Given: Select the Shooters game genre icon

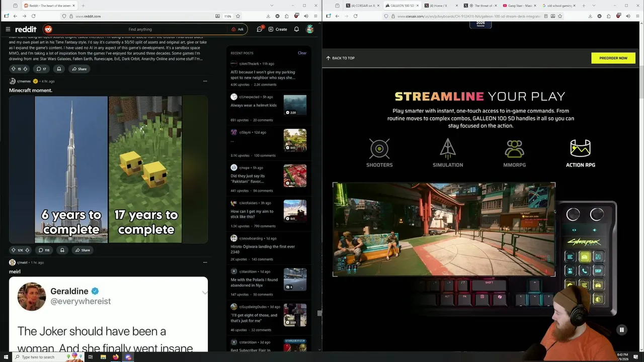Looking at the screenshot, I should click(x=379, y=153).
